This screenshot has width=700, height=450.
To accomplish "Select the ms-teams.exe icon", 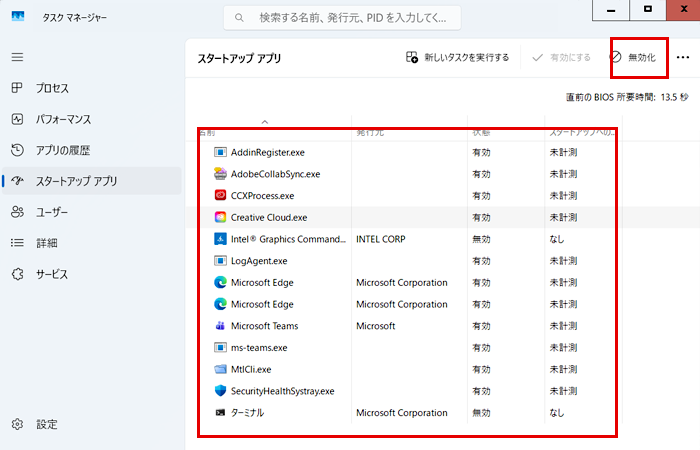I will (x=220, y=347).
